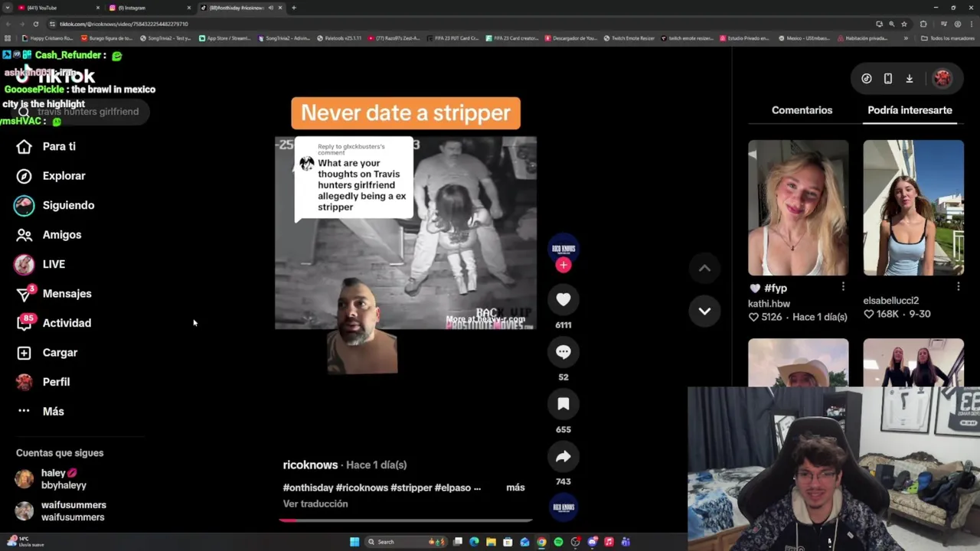Open the get-coins icon in header

[867, 79]
